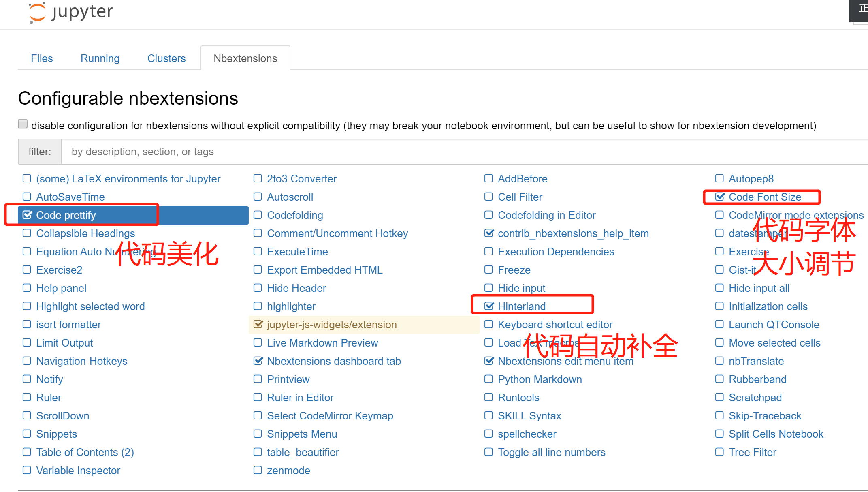Viewport: 868px width, 492px height.
Task: Select the Hide input all extension
Action: point(759,288)
